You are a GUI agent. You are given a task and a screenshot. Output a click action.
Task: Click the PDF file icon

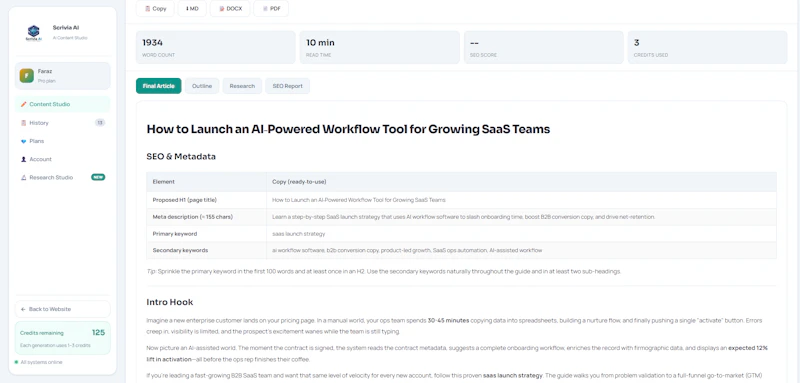[265, 9]
